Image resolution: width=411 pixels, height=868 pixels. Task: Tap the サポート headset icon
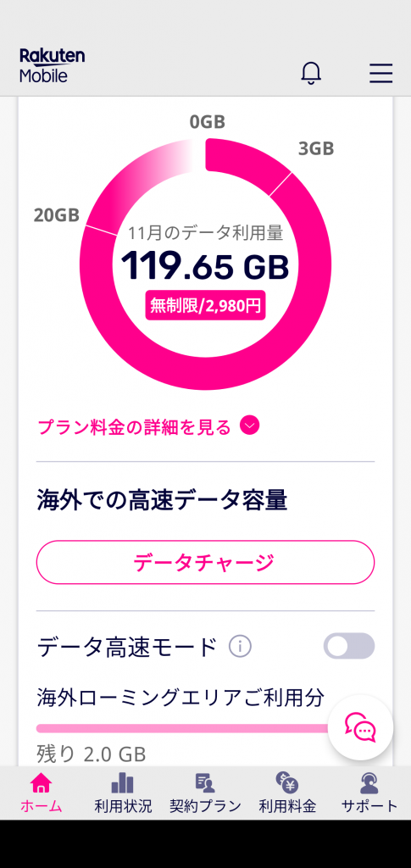tap(369, 783)
